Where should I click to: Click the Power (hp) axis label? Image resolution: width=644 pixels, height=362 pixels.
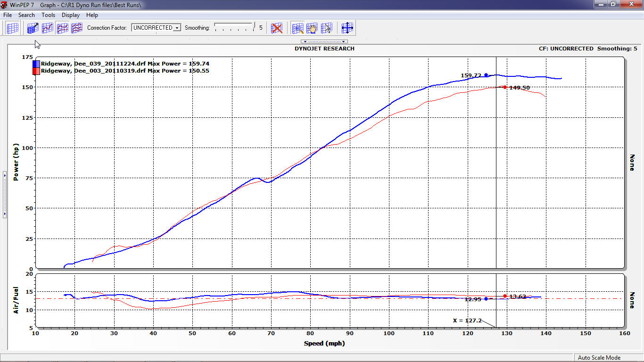click(16, 162)
